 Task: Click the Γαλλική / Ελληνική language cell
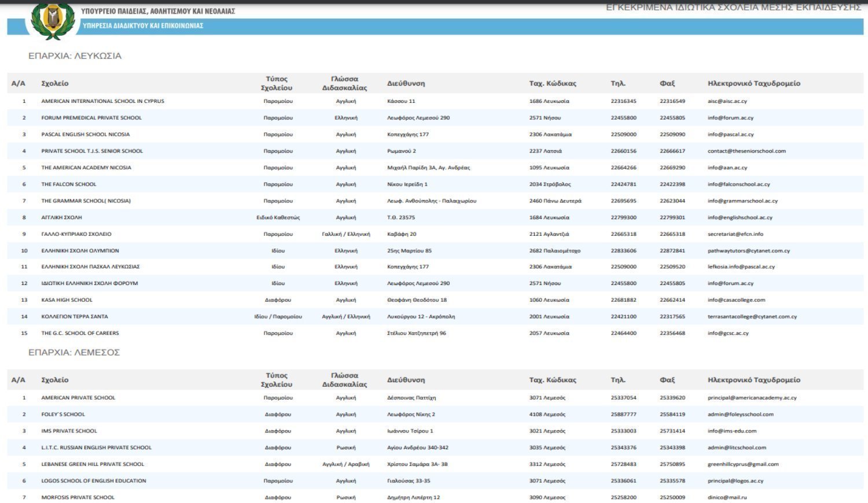point(346,234)
